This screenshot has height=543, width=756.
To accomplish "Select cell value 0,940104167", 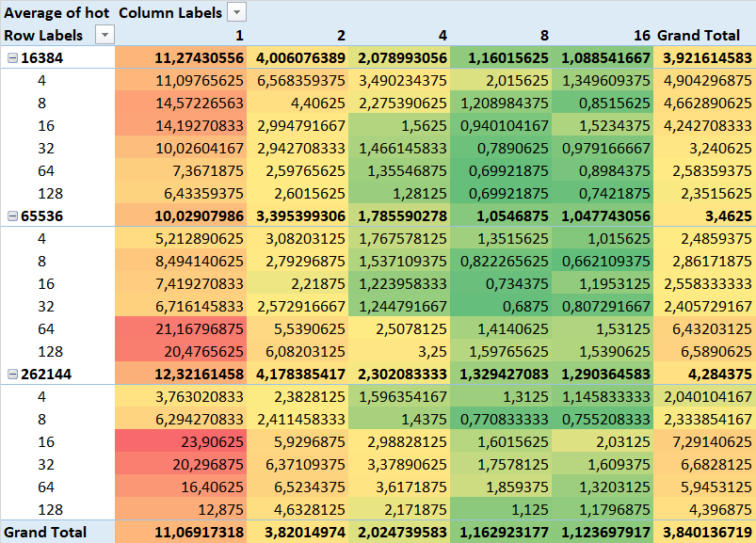I will pos(505,126).
